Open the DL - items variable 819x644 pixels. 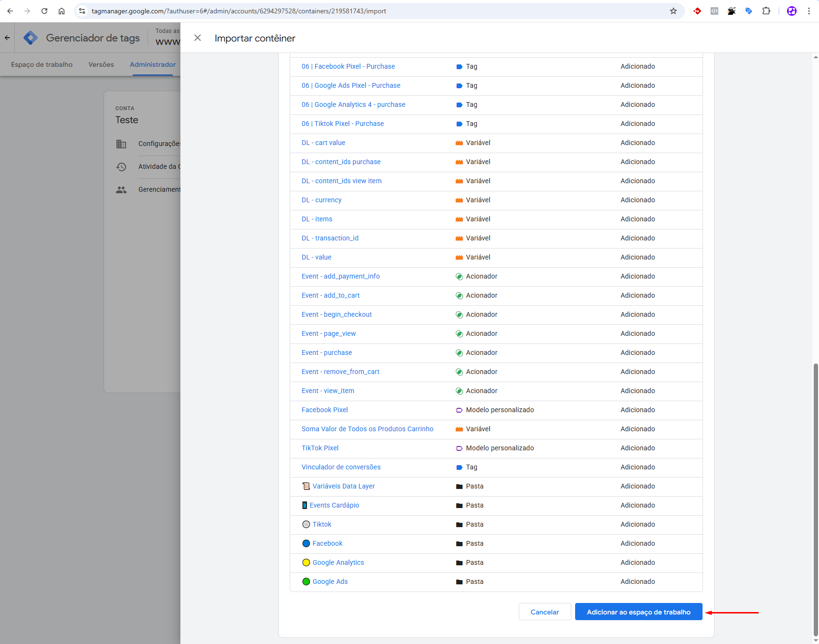coord(317,219)
